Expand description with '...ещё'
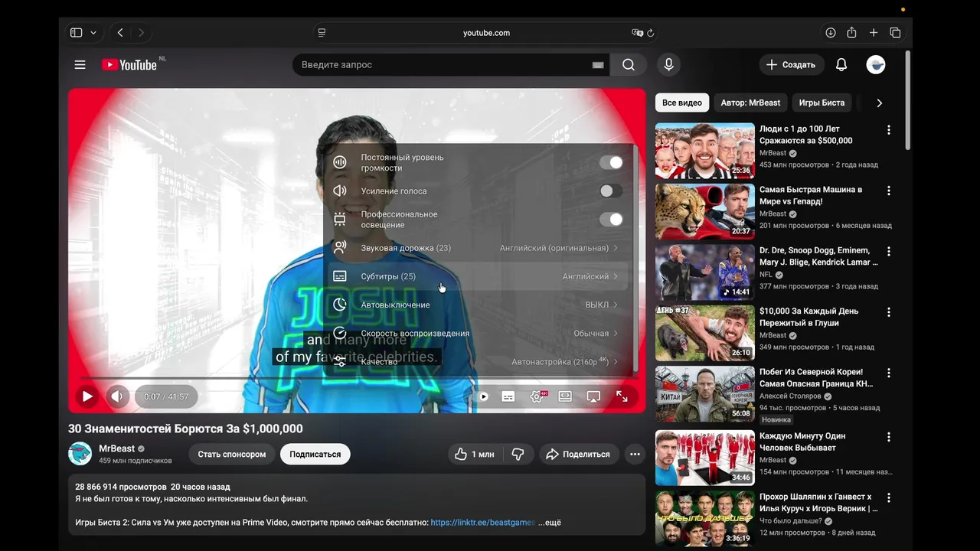This screenshot has width=980, height=551. [549, 523]
